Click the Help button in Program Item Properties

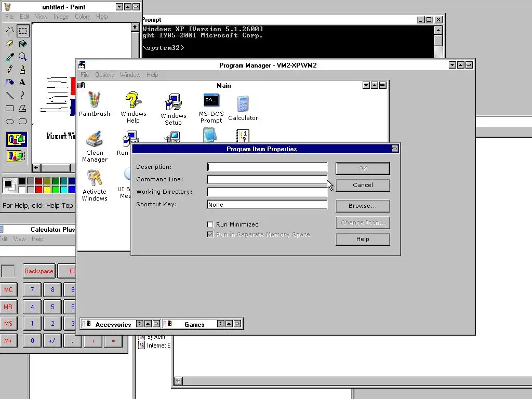click(x=363, y=239)
